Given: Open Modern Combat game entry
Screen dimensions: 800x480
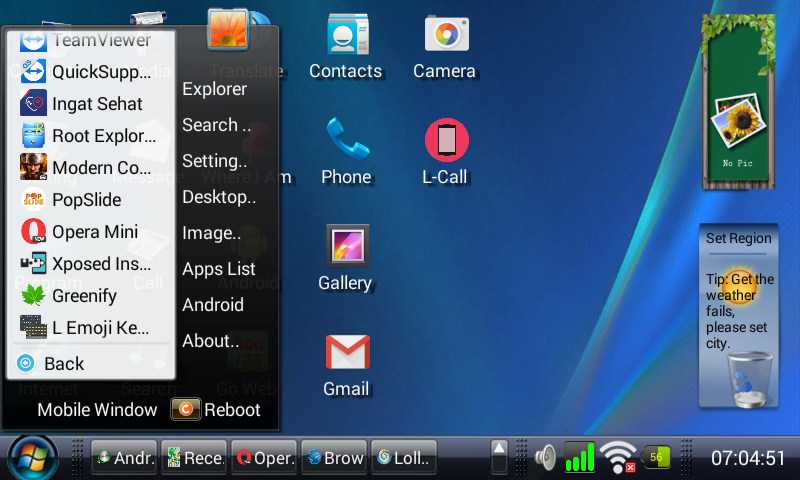Looking at the screenshot, I should coord(91,167).
